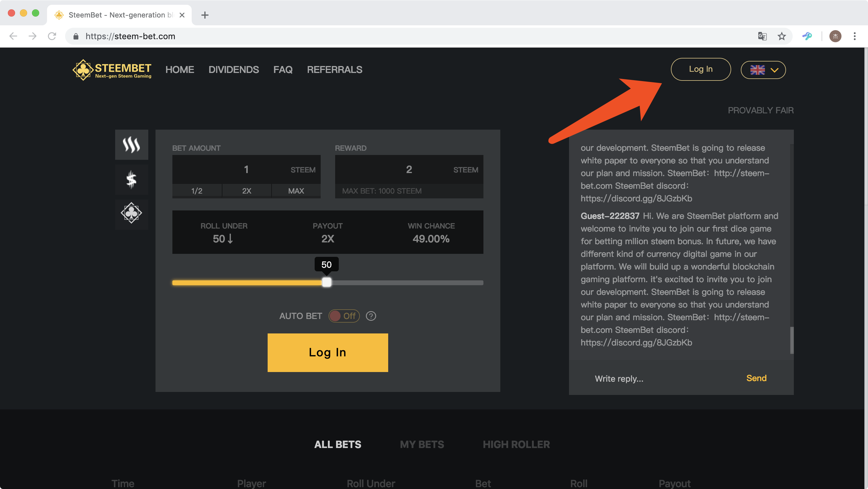Screen dimensions: 868x489
Task: Click the Guest-222837 username in chat
Action: click(x=610, y=216)
